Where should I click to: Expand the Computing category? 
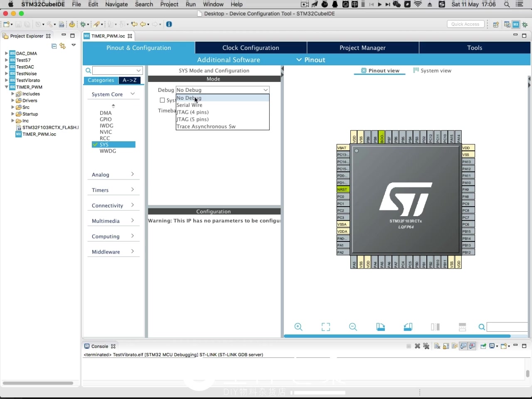point(113,236)
